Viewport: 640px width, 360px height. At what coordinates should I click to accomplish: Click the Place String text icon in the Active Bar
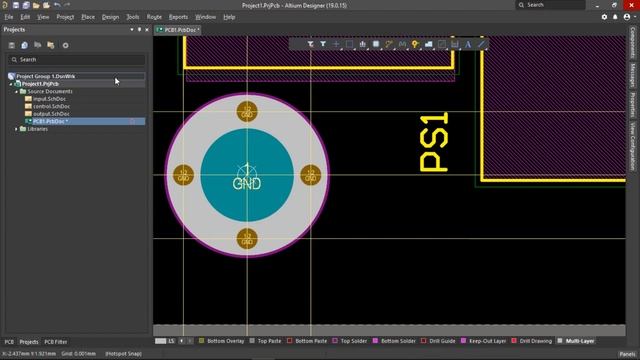[468, 44]
